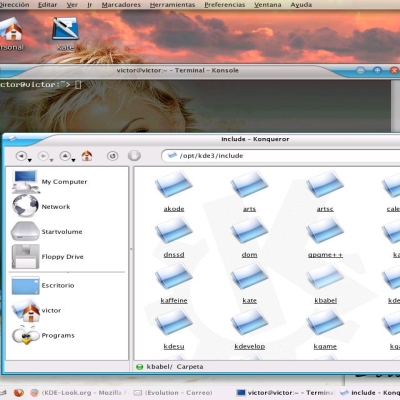Click the Konsole terminal prompt line

pos(40,84)
